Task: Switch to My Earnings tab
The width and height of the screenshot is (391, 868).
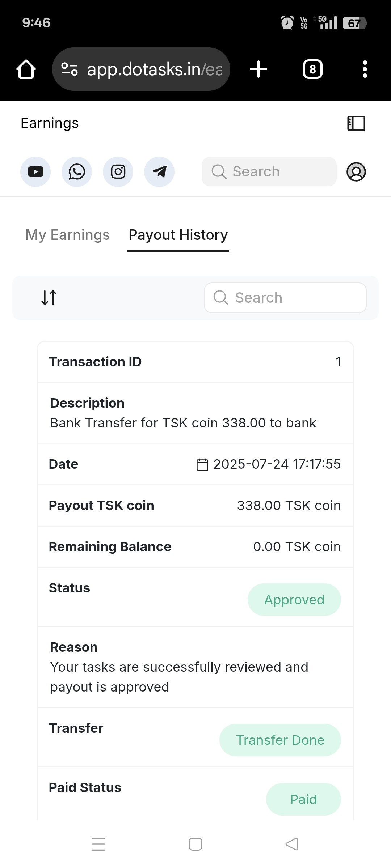Action: pyautogui.click(x=67, y=235)
